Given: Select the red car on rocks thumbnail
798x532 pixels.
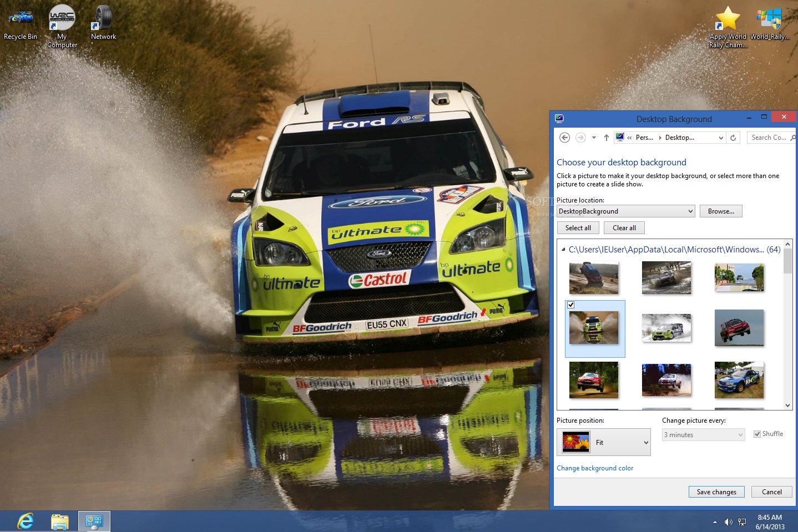Looking at the screenshot, I should pos(594,277).
